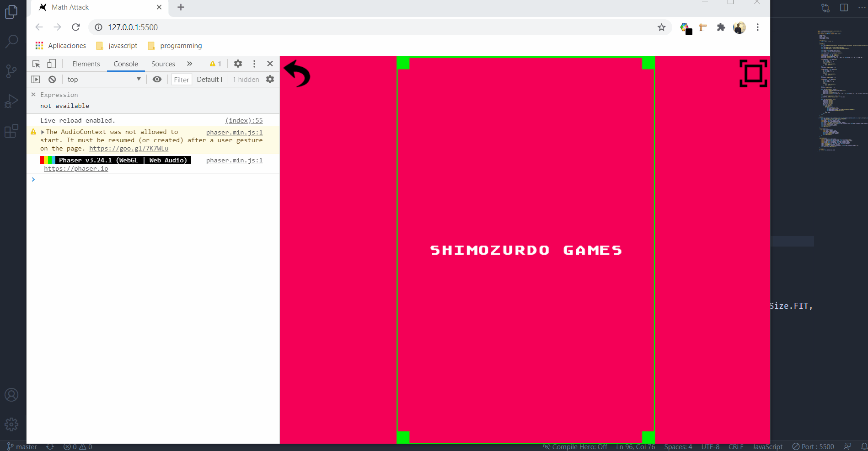
Task: Switch to the Elements tab
Action: click(86, 64)
